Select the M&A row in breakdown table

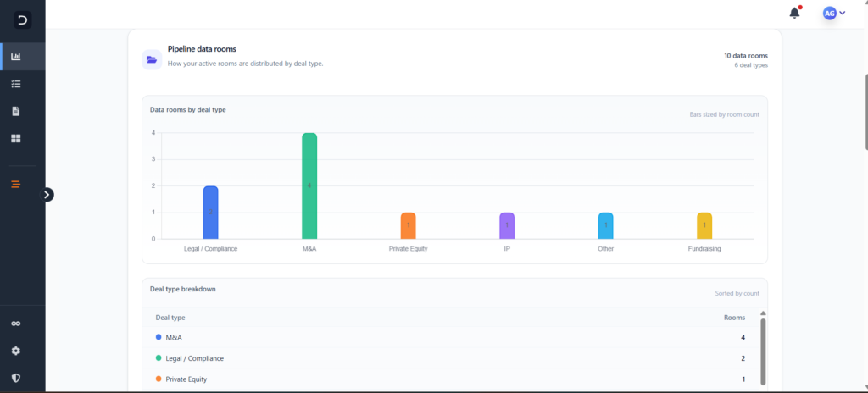[449, 337]
